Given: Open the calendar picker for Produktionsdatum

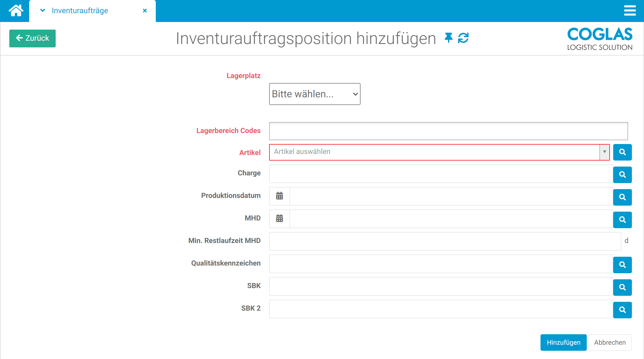Looking at the screenshot, I should (x=279, y=196).
